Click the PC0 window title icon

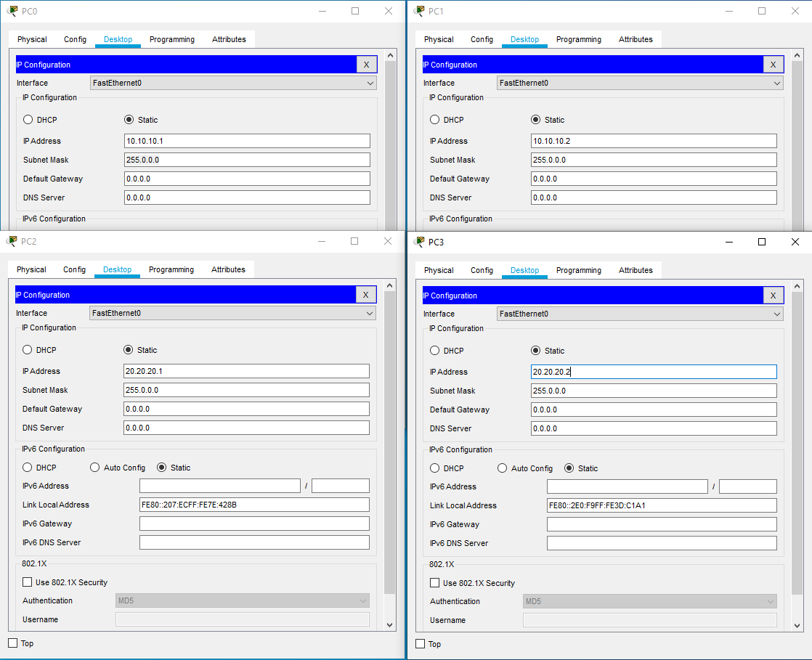pos(12,11)
